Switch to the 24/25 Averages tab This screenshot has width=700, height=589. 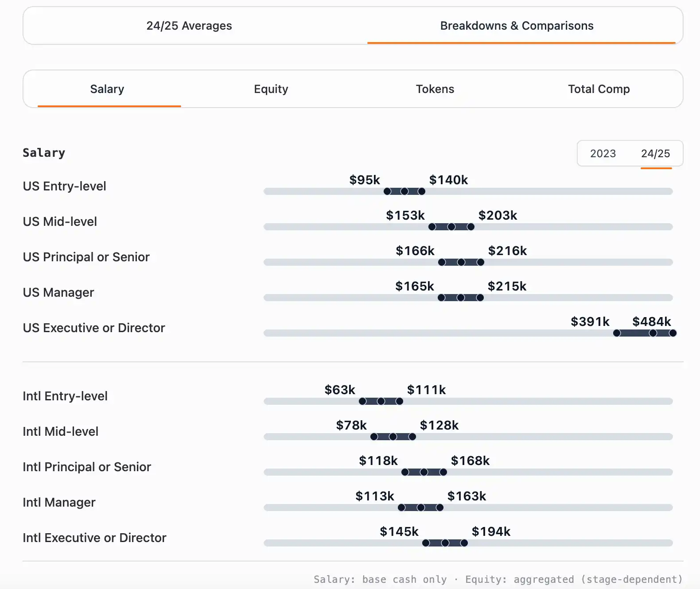coord(189,26)
